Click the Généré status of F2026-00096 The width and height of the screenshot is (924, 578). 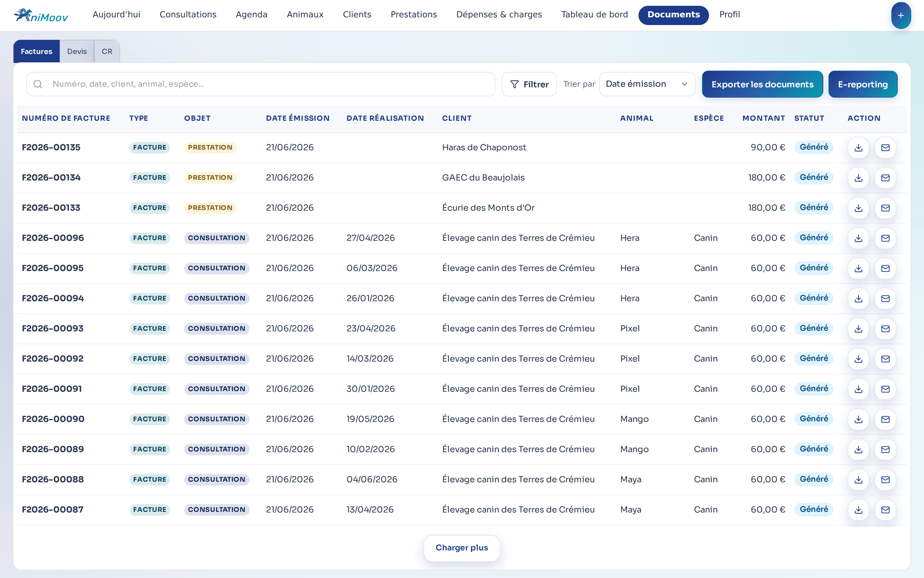814,238
